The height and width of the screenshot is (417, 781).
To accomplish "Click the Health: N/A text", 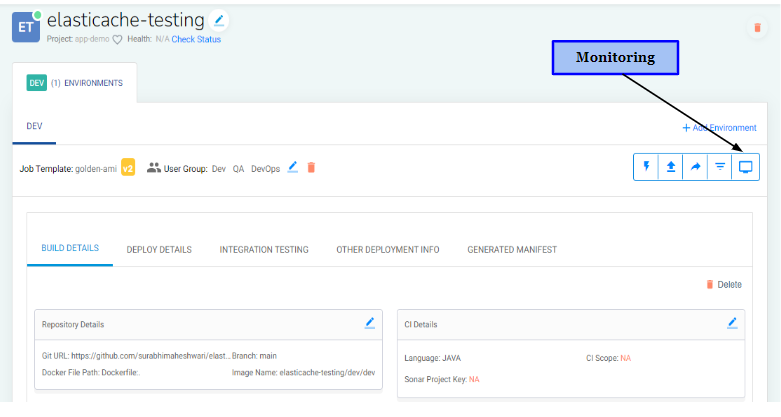I will [x=148, y=39].
